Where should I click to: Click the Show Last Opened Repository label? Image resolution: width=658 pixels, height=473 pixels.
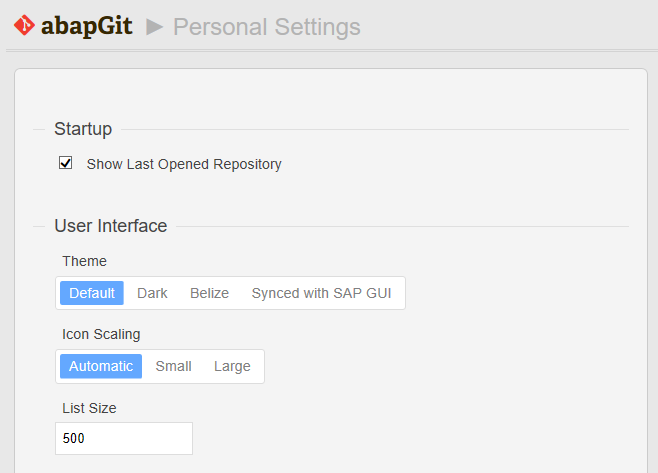[184, 164]
